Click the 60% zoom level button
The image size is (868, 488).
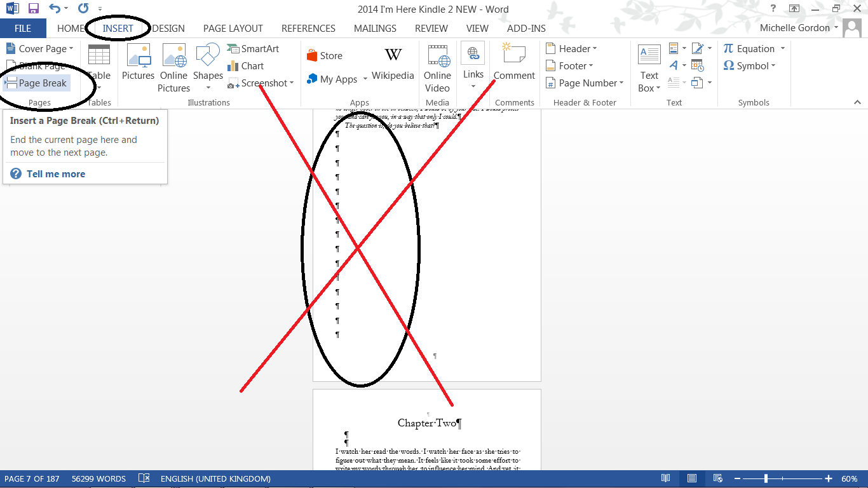point(850,478)
